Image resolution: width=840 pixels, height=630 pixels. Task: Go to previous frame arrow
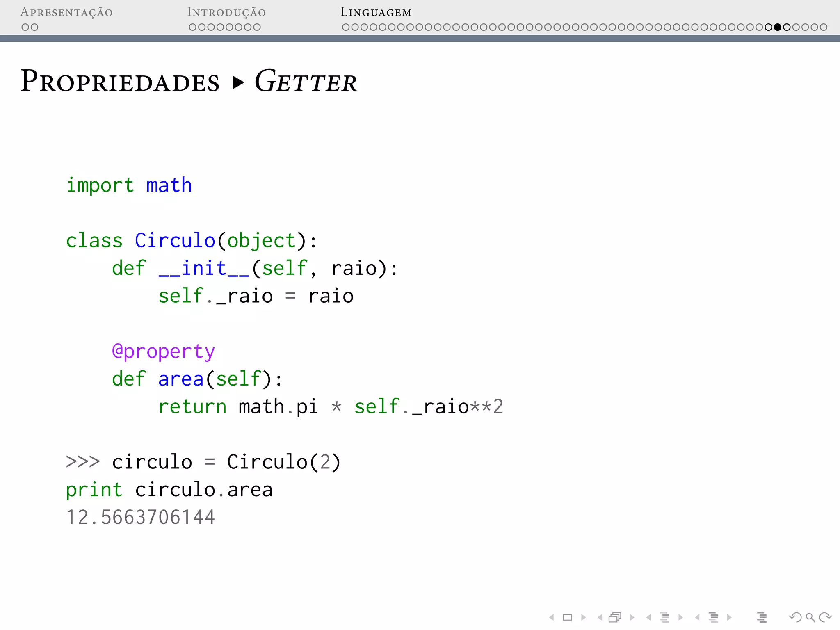[x=600, y=617]
